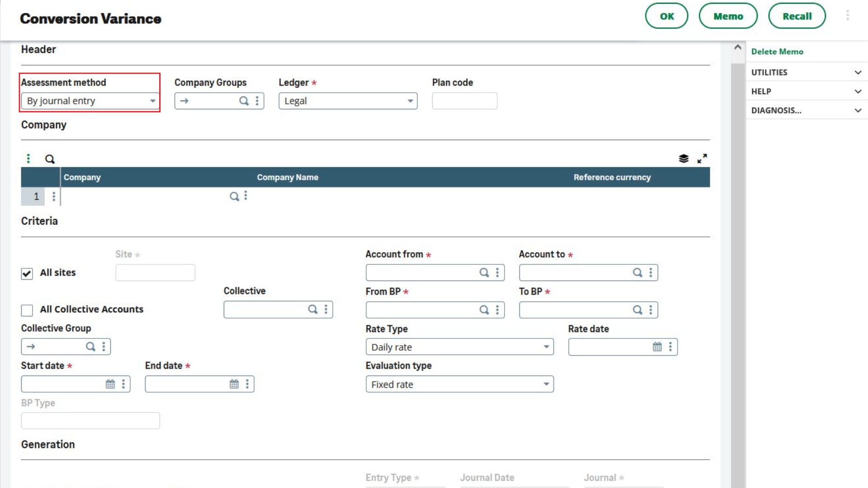Open End date calendar picker
Viewport: 868px width, 488px height.
click(234, 384)
